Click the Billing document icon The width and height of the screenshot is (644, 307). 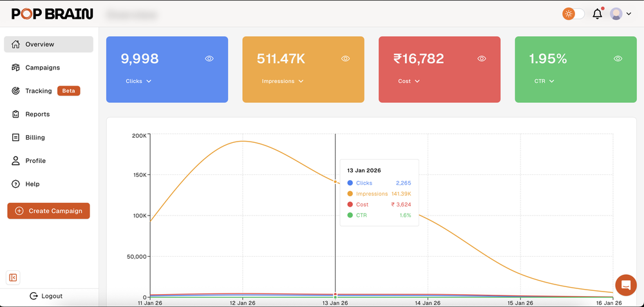coord(15,138)
